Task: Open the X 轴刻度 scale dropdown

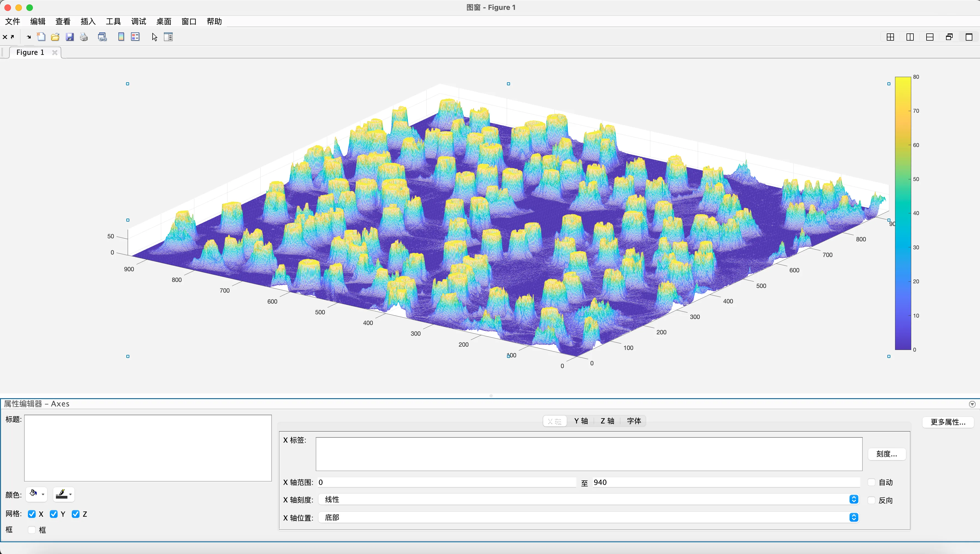Action: [x=589, y=499]
